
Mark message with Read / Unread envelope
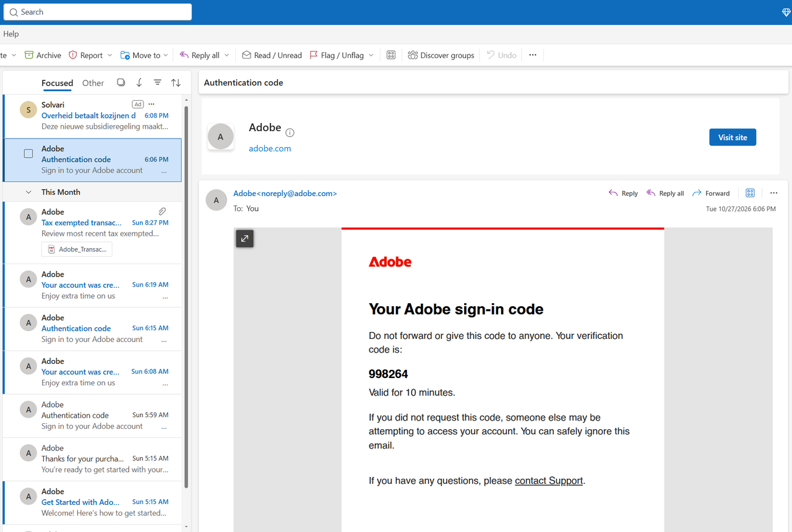pyautogui.click(x=246, y=55)
